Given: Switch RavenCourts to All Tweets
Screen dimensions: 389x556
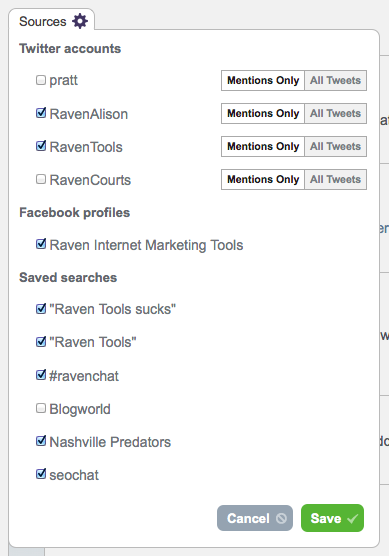Looking at the screenshot, I should coord(335,179).
